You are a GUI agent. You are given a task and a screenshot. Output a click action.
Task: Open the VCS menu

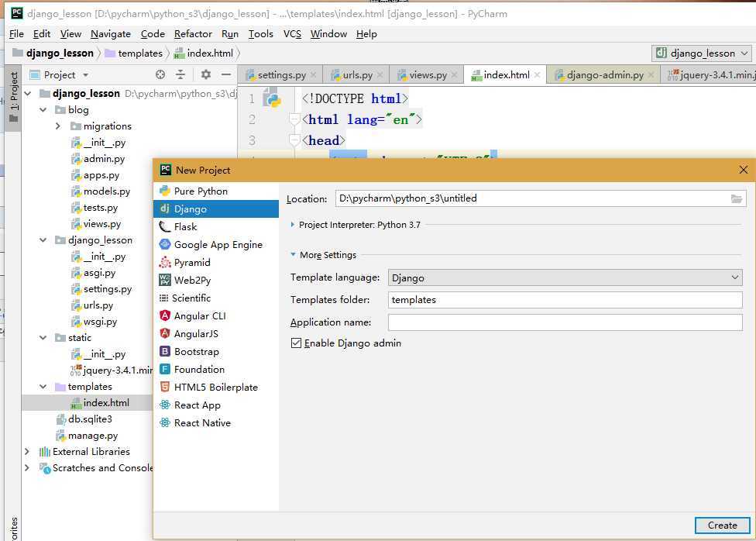pyautogui.click(x=292, y=34)
